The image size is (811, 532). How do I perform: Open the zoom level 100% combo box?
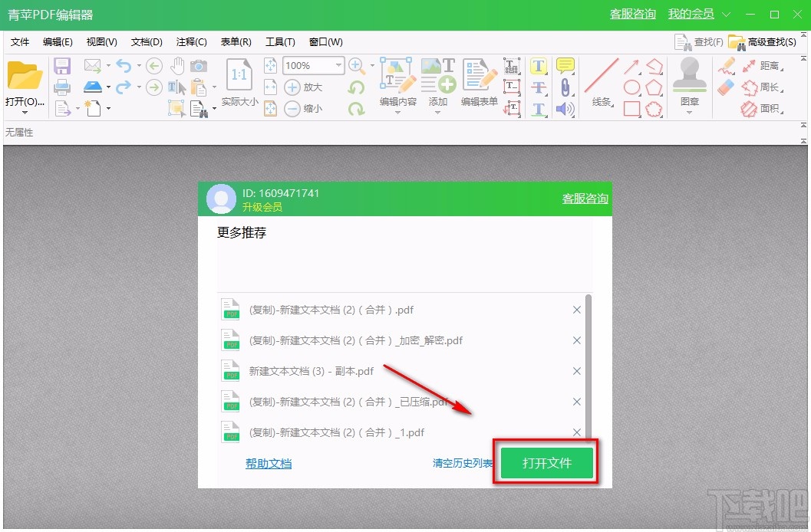[x=314, y=66]
